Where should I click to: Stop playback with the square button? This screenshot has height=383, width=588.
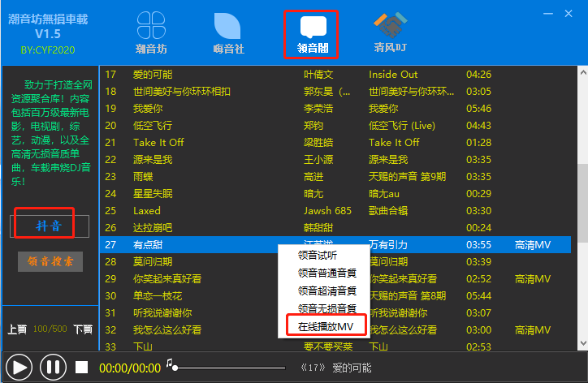coord(81,368)
